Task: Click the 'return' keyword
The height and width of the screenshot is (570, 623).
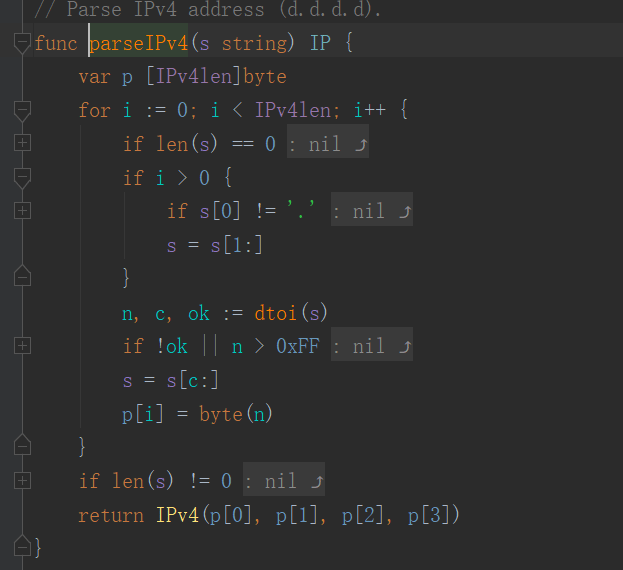Action: pos(111,516)
